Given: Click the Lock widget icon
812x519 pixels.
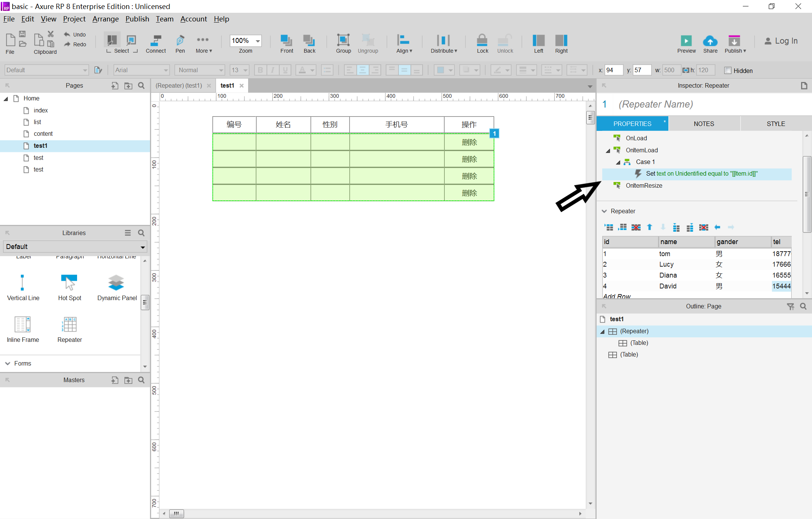Looking at the screenshot, I should click(x=482, y=41).
